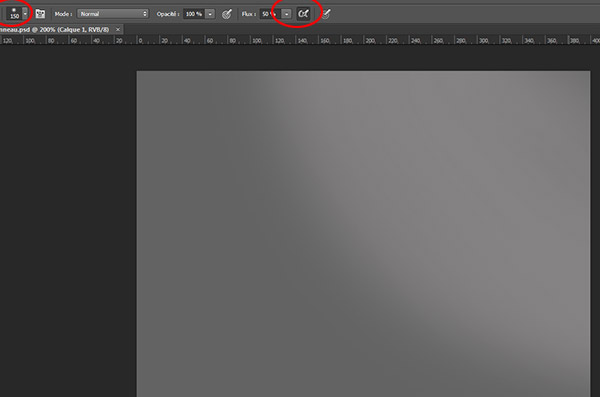The image size is (600, 397).
Task: Toggle the Brush panel icon
Action: click(x=40, y=14)
